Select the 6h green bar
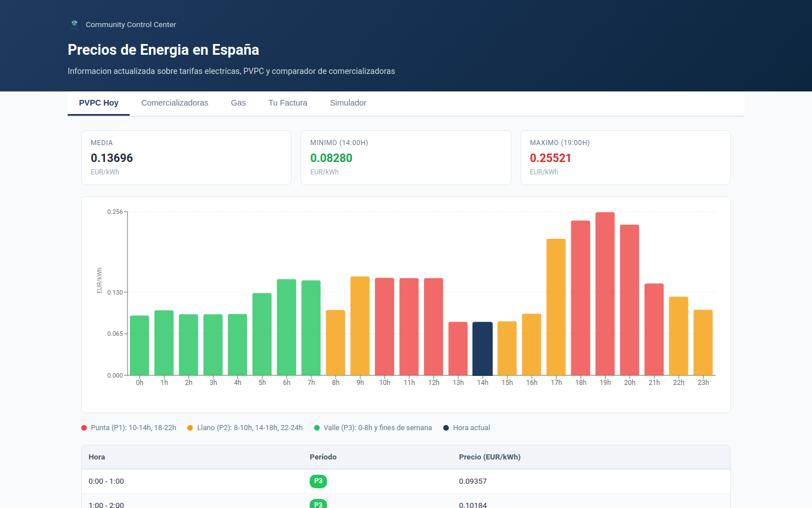 point(286,327)
